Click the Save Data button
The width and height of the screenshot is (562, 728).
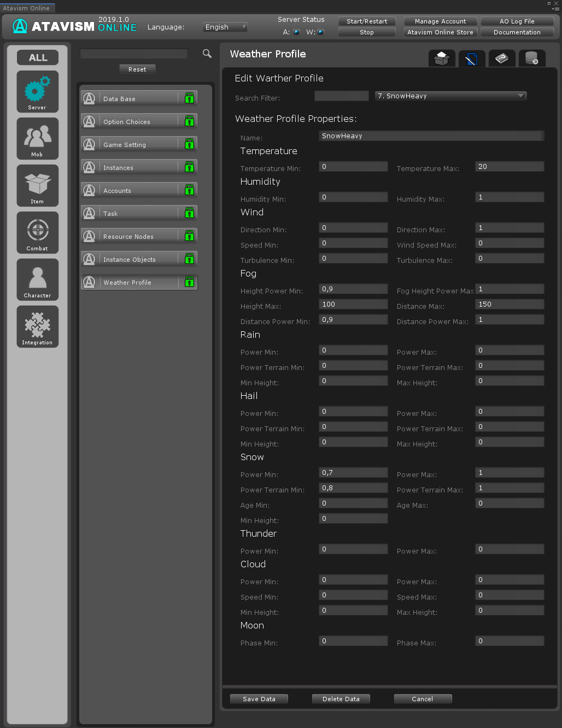tap(259, 698)
